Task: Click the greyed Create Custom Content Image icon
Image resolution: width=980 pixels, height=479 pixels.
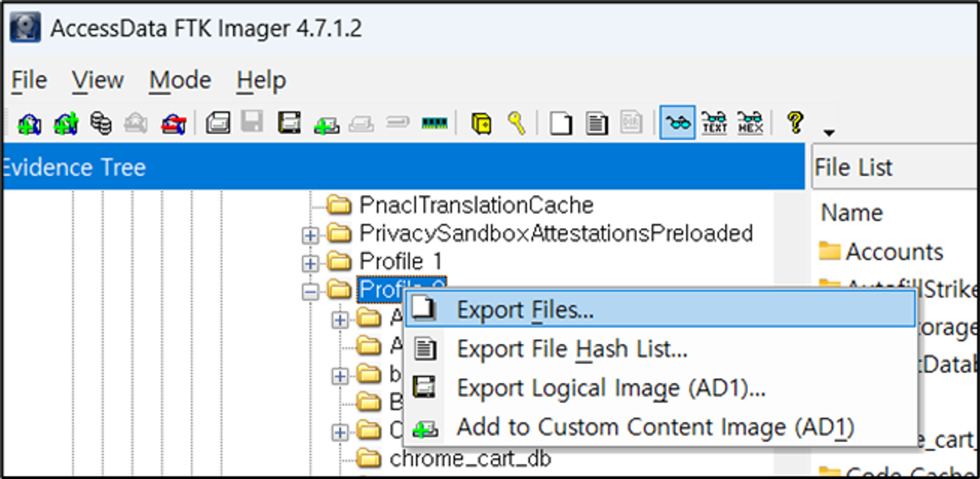Action: point(361,124)
